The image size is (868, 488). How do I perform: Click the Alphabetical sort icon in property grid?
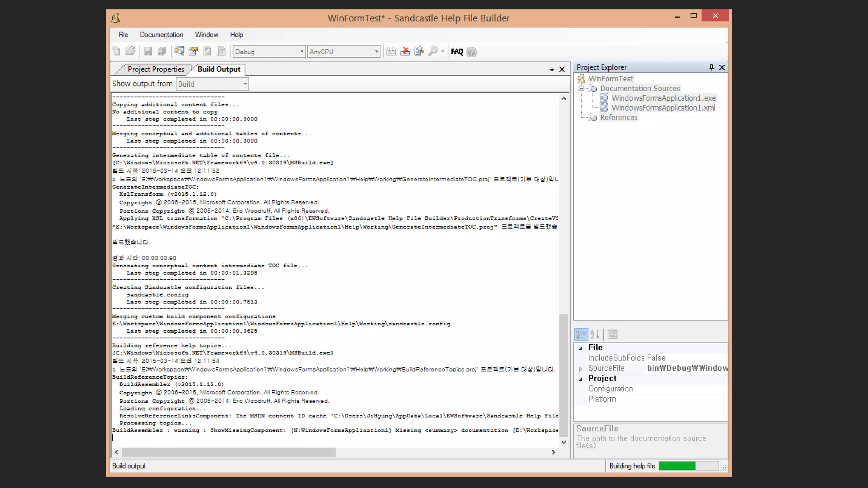(x=595, y=335)
